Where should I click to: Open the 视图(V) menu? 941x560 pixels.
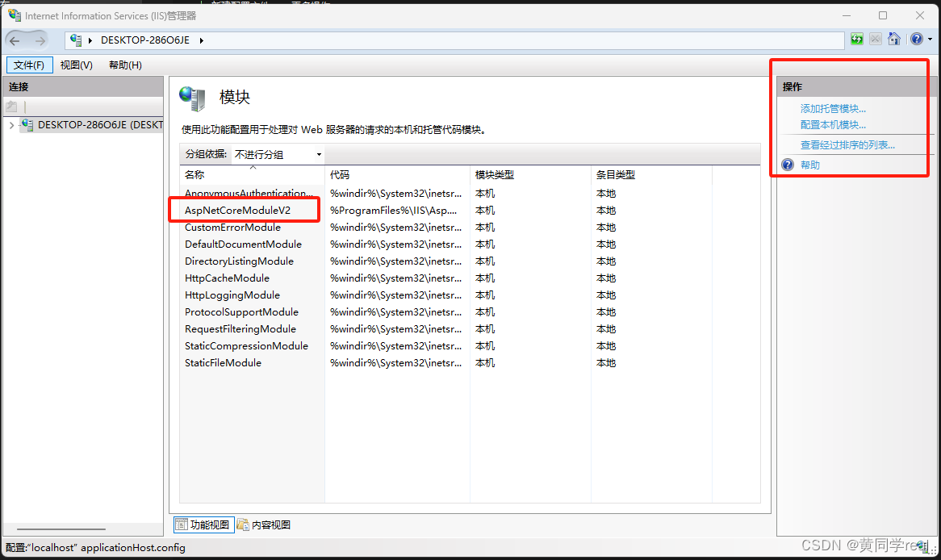pos(76,65)
